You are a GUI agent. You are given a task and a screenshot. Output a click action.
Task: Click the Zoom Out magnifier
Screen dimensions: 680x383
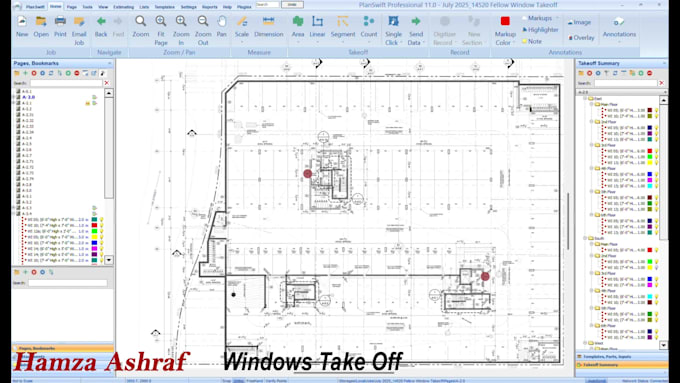(x=203, y=21)
